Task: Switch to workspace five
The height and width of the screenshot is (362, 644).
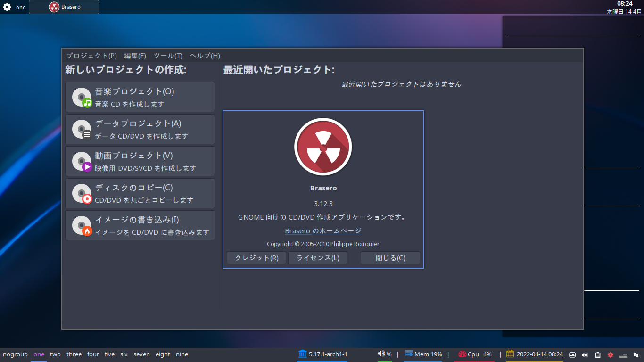Action: click(x=110, y=354)
